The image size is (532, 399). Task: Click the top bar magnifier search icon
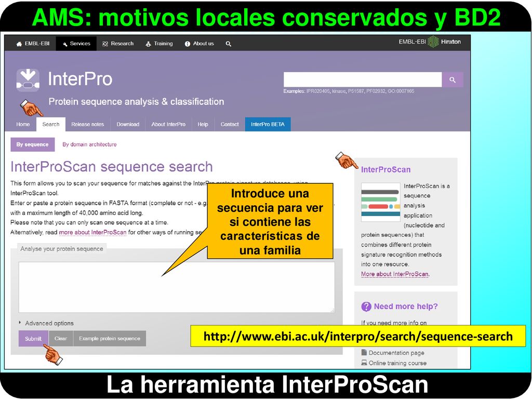[229, 44]
